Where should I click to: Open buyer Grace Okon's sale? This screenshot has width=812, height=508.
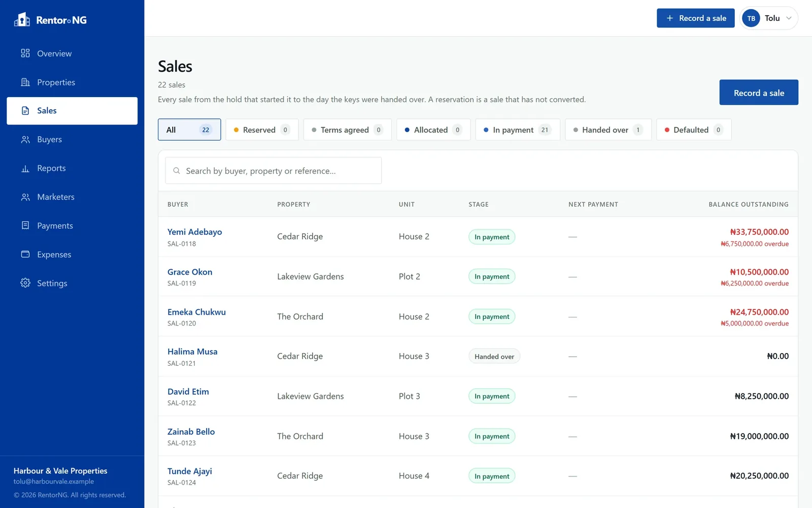190,272
